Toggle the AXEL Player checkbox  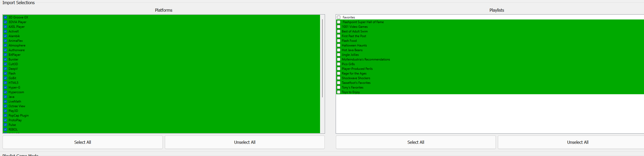click(5, 27)
